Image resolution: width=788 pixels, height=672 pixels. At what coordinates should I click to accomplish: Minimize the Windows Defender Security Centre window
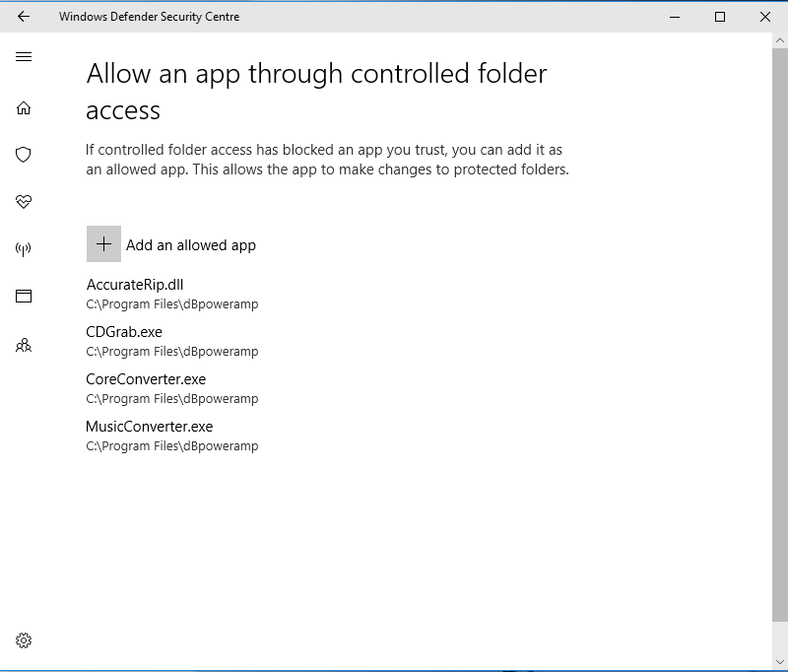(x=675, y=17)
